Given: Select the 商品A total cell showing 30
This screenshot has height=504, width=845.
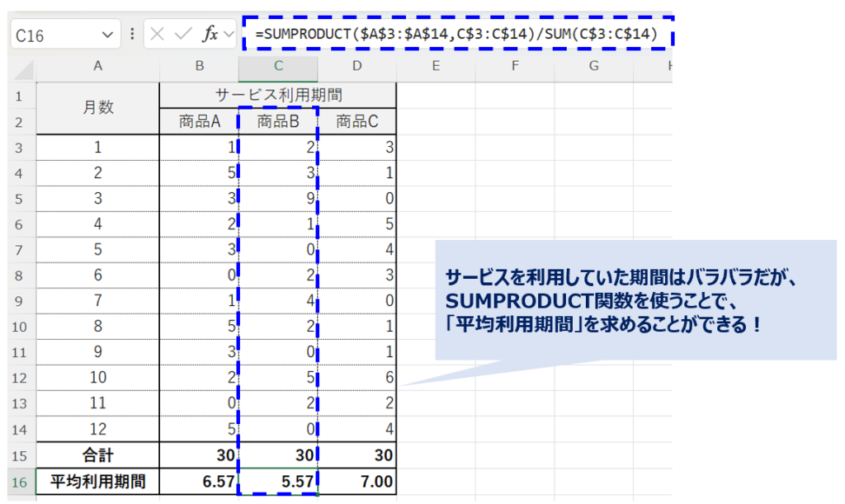Looking at the screenshot, I should (200, 455).
